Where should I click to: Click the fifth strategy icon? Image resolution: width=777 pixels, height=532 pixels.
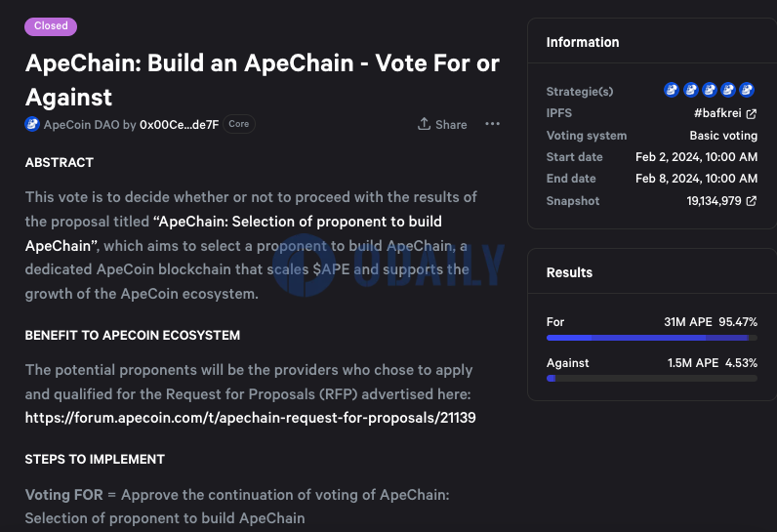click(x=747, y=90)
